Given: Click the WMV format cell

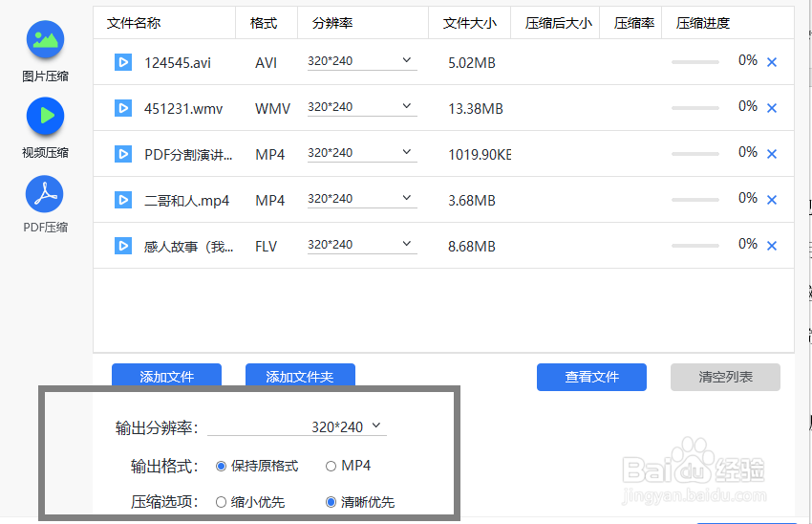Looking at the screenshot, I should click(273, 109).
